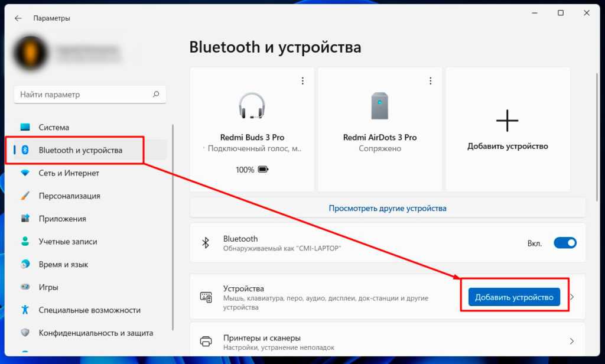Click the Найти параметр search field
The width and height of the screenshot is (605, 364).
point(83,94)
